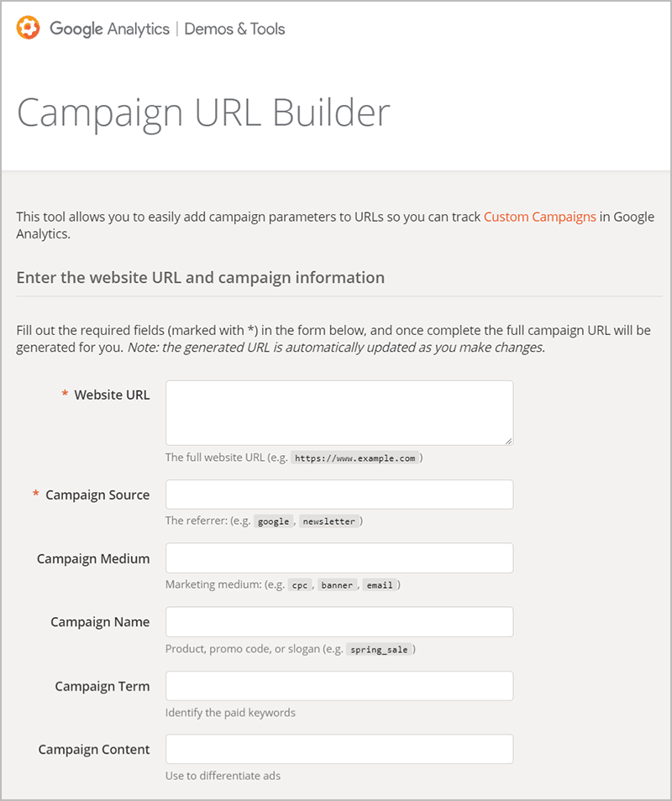672x801 pixels.
Task: Click the 'newsletter' example code chip
Action: point(330,521)
